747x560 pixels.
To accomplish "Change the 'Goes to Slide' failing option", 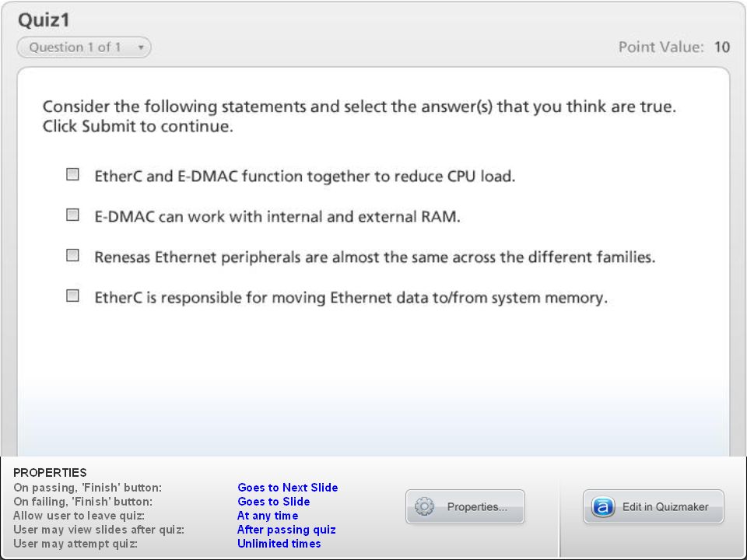I will click(273, 502).
